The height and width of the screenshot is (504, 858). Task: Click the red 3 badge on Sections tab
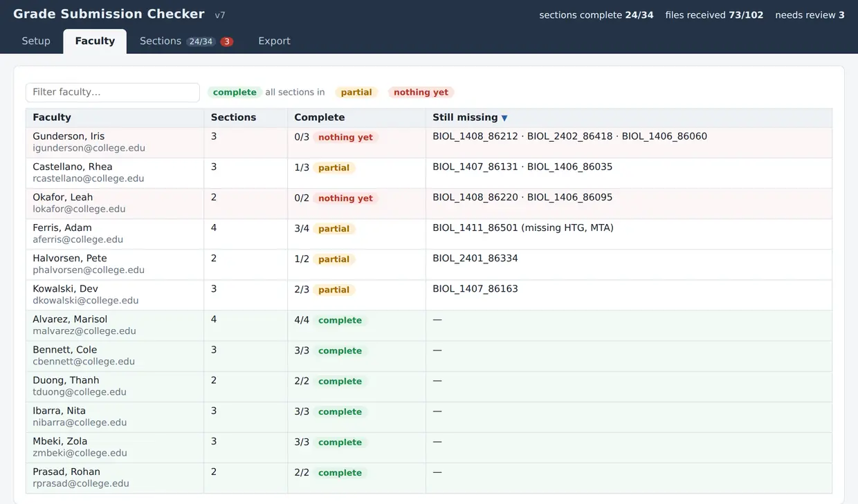tap(226, 41)
